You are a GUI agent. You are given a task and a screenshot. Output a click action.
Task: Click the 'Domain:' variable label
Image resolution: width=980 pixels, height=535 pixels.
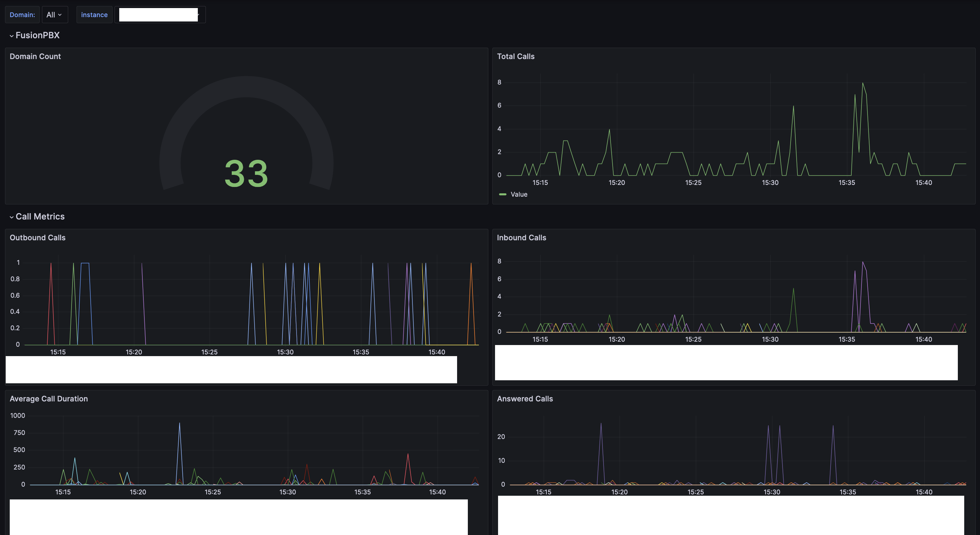click(x=22, y=15)
